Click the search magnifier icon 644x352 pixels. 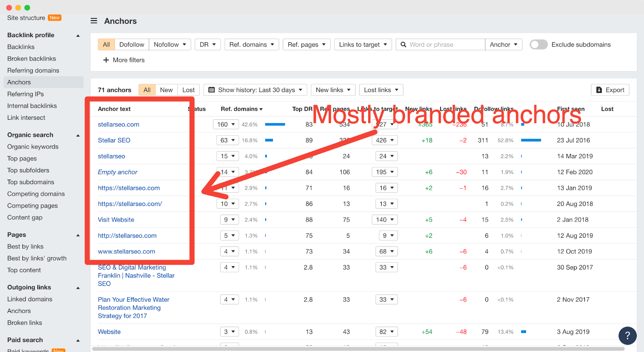(403, 45)
